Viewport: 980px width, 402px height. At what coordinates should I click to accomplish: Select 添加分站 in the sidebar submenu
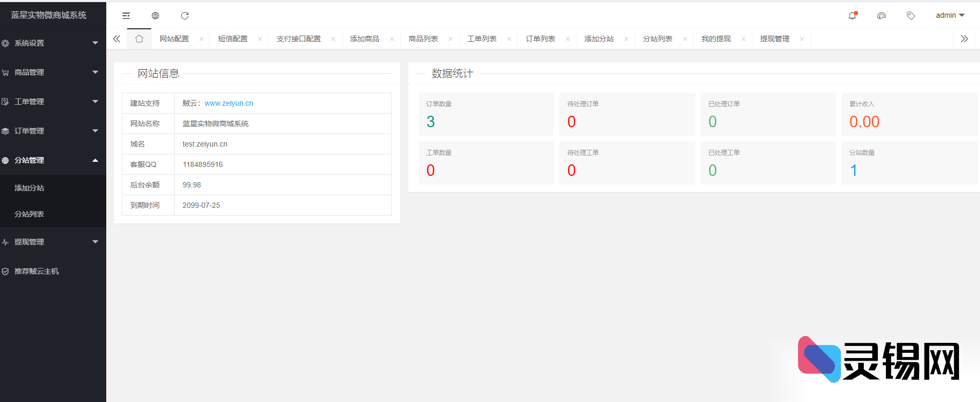click(29, 188)
